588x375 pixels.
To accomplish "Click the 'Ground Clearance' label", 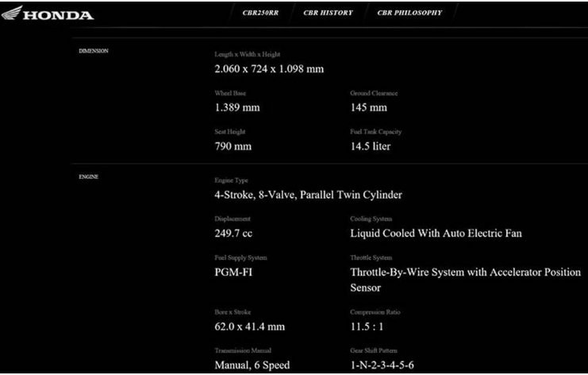I will (x=374, y=93).
